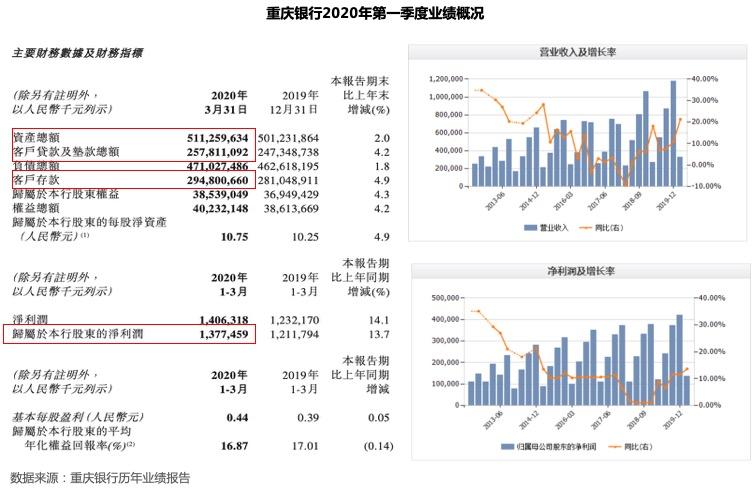752x495 pixels.
Task: Click the 權益總額 value 40,232,148
Action: [x=221, y=209]
